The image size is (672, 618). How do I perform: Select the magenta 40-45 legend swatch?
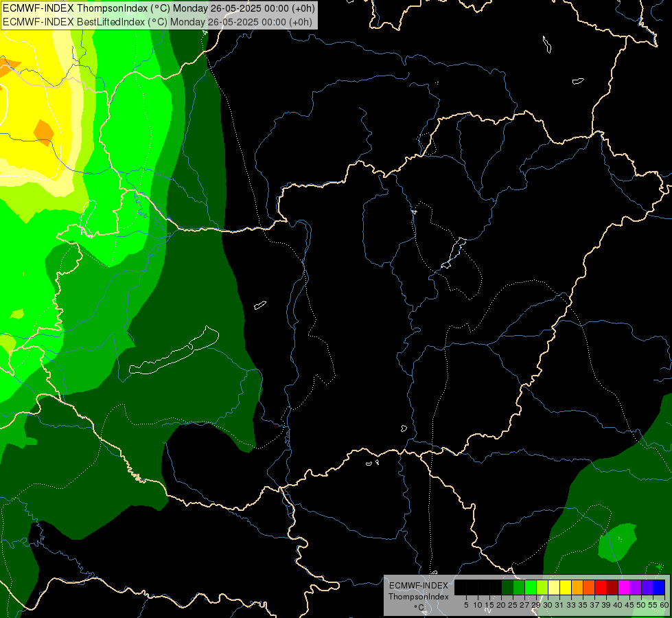tap(624, 587)
